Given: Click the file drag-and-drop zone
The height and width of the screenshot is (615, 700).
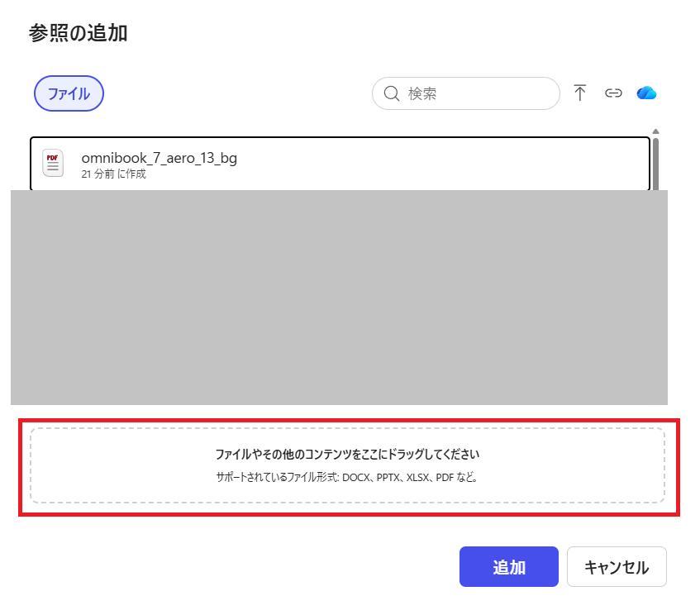Looking at the screenshot, I should (347, 465).
